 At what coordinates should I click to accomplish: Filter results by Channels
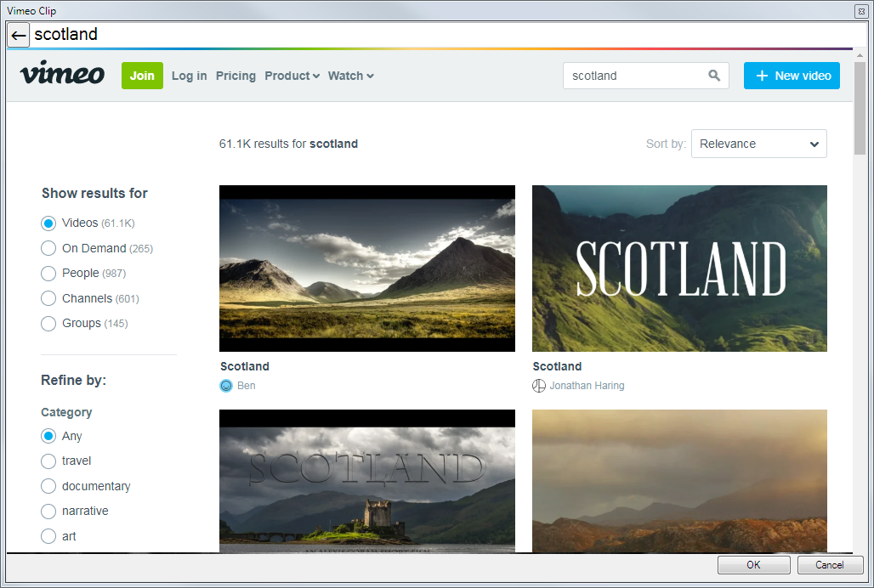(48, 298)
